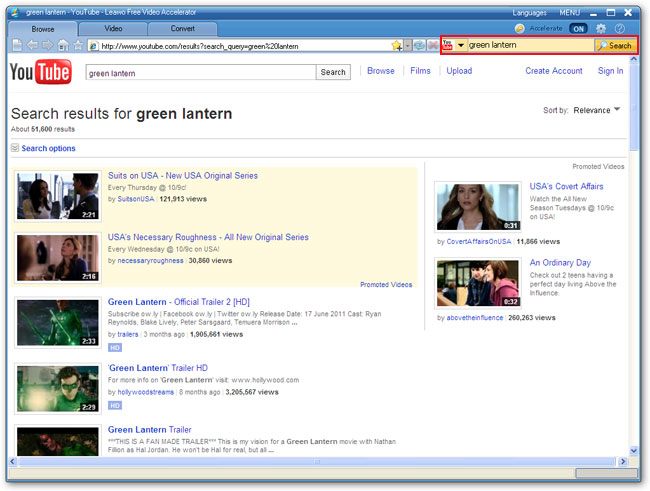
Task: Click the gold key icon beside Accelerate
Action: click(x=519, y=28)
